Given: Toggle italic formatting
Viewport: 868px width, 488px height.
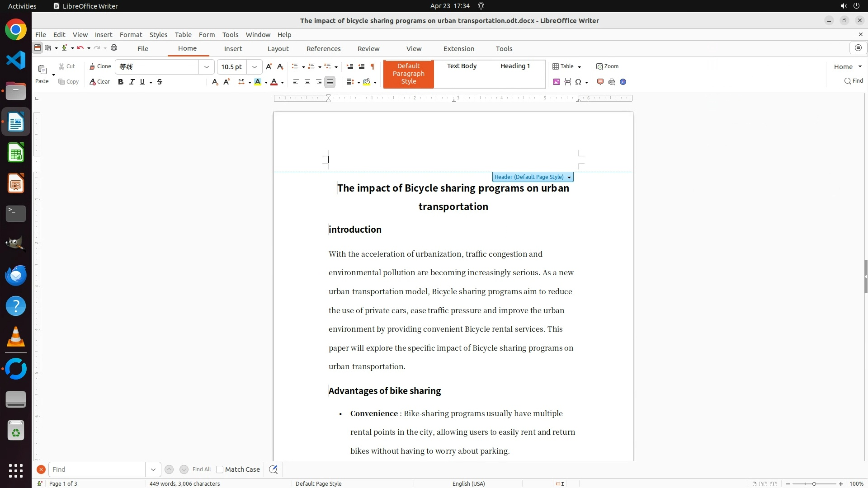Looking at the screenshot, I should [132, 82].
